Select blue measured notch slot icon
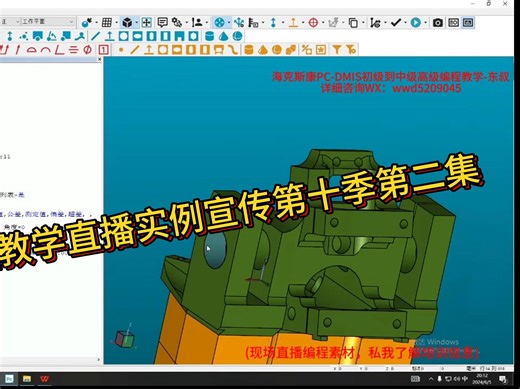 (179, 36)
